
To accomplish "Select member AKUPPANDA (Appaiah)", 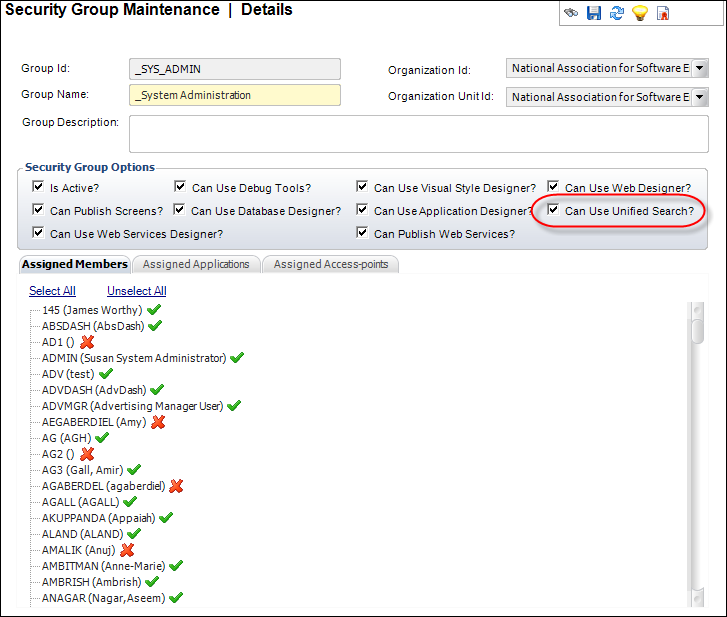I will coord(98,518).
